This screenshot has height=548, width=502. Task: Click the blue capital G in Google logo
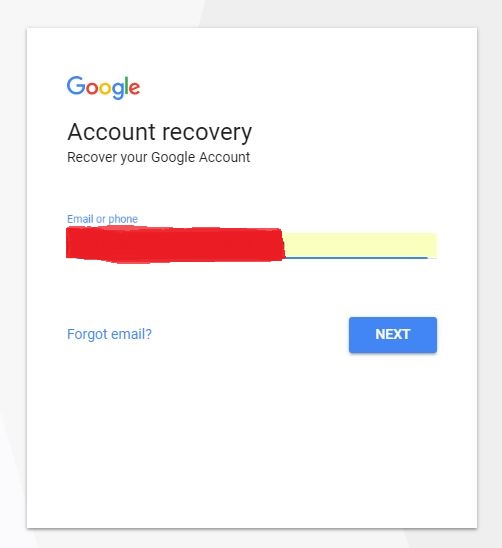pos(76,85)
